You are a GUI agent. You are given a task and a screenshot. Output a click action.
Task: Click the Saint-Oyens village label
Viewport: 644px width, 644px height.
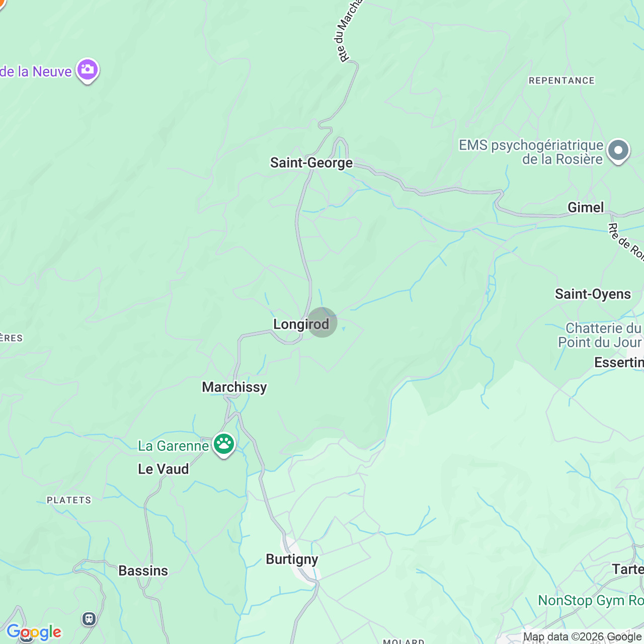click(593, 294)
